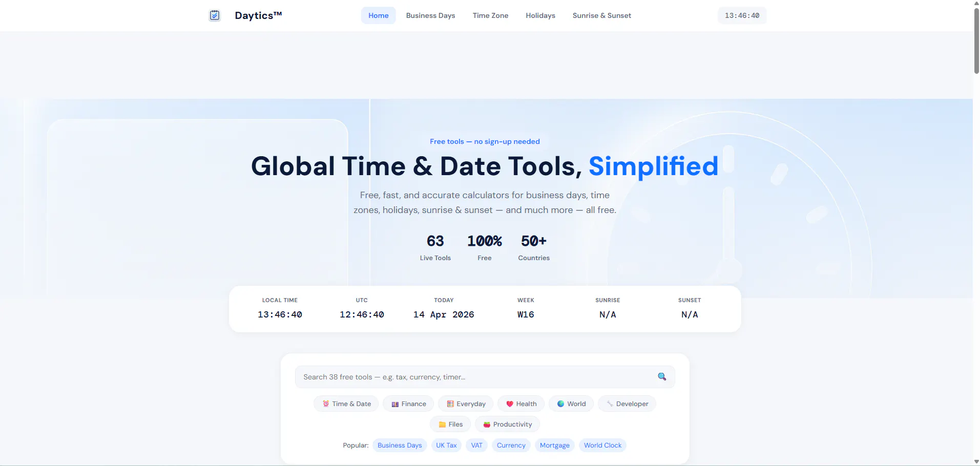Click the header clock 13:46:40

point(742,15)
